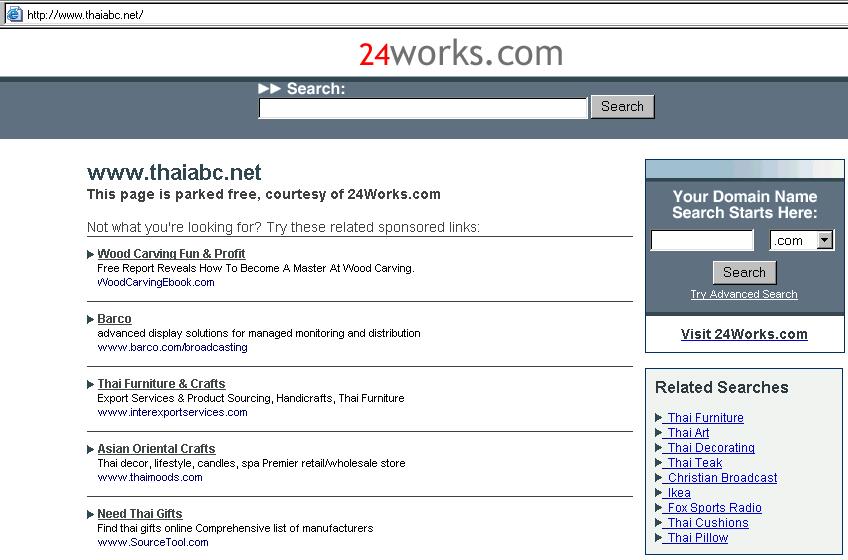Click arrow bullet beside Barco

pos(90,319)
